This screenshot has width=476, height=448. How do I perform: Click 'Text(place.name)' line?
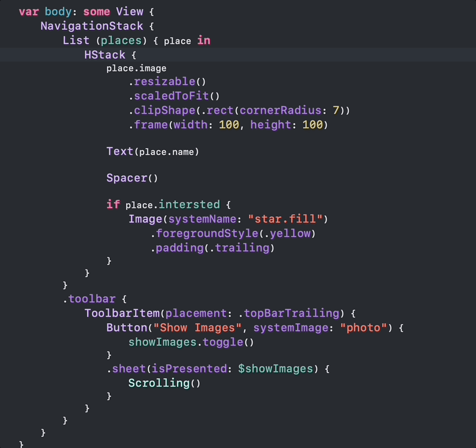tap(153, 151)
